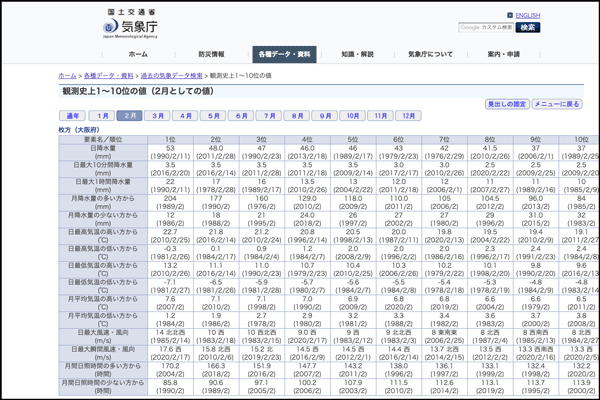
Task: Switch to the 1月 month tab
Action: [x=103, y=116]
